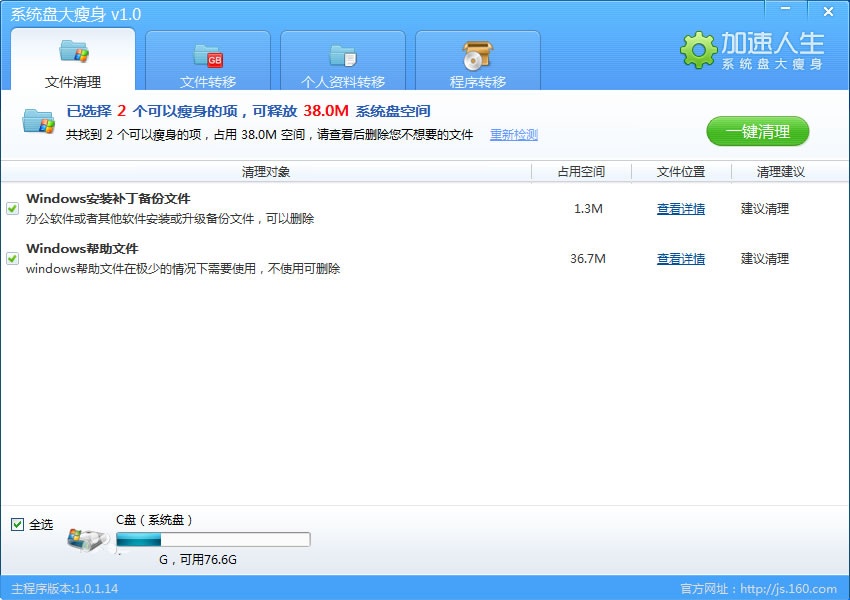This screenshot has height=600, width=850.
Task: Click the 清理建议 column header
Action: click(x=781, y=172)
